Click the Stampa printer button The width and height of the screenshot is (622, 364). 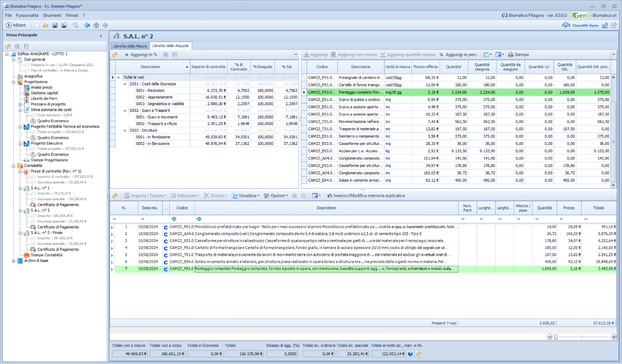(518, 55)
